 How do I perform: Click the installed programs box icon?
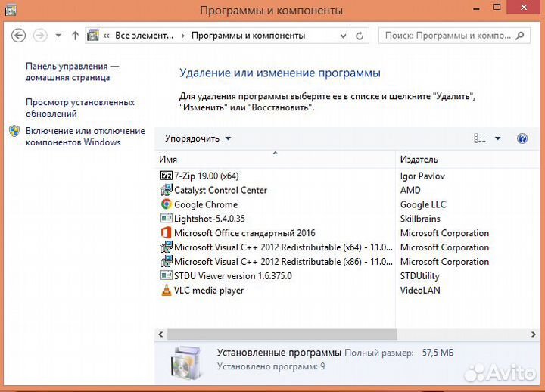click(x=186, y=363)
